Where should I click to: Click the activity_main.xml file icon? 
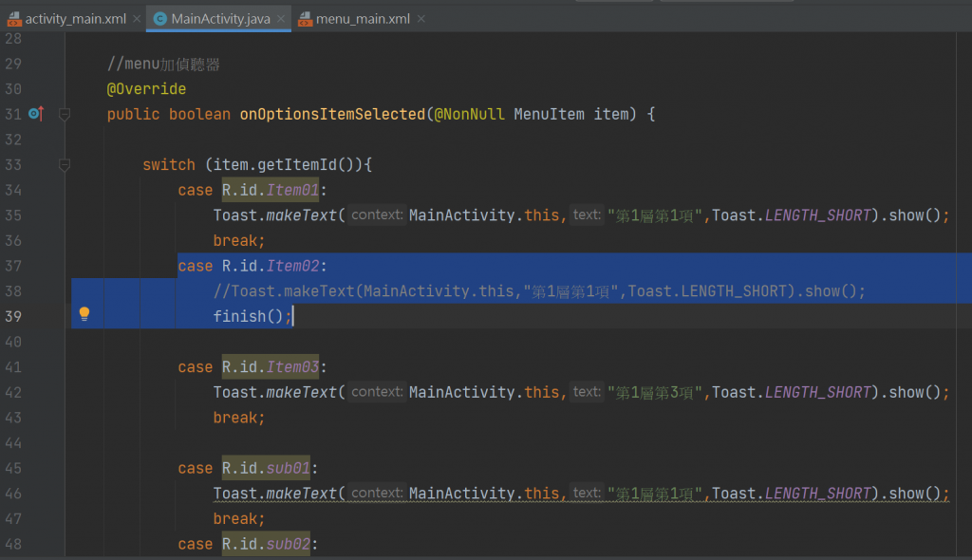pyautogui.click(x=14, y=19)
